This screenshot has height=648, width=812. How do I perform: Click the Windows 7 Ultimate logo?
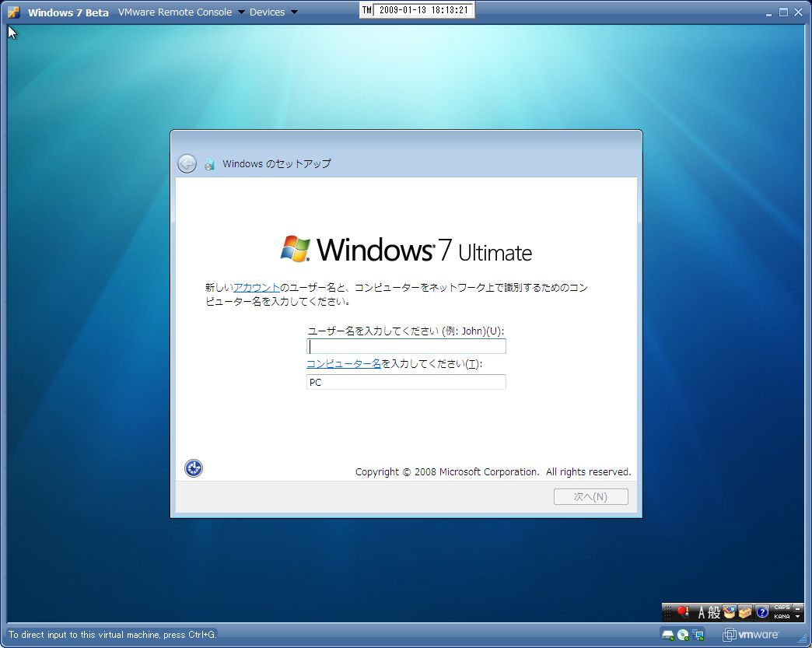[406, 249]
